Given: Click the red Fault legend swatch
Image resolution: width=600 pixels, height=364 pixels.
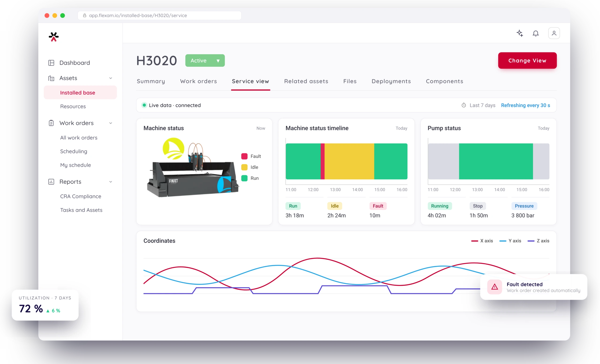Looking at the screenshot, I should [244, 156].
